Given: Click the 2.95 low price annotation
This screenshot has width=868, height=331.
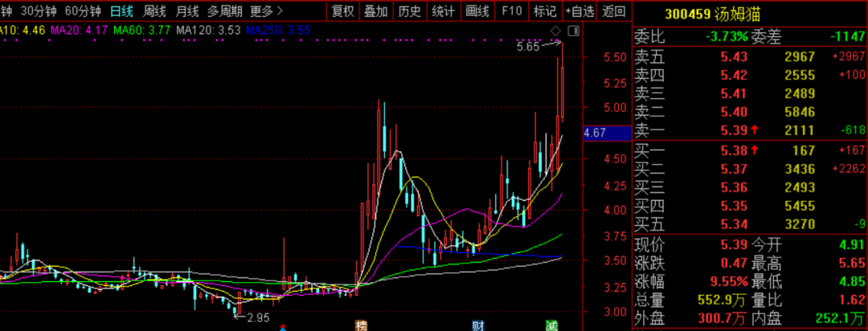Looking at the screenshot, I should [x=258, y=317].
